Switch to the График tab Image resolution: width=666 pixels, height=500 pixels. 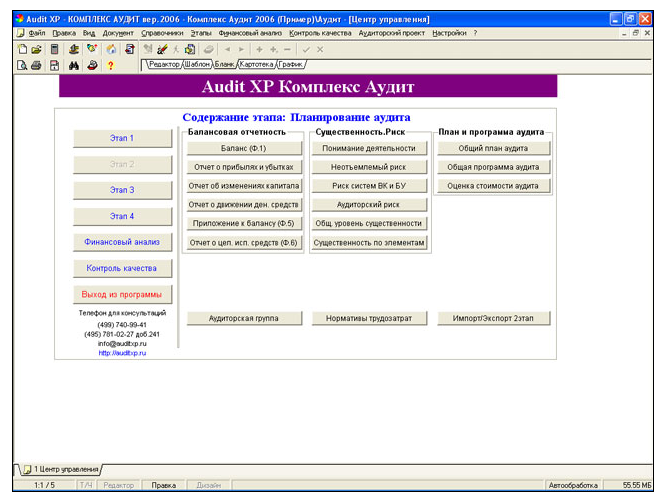[x=291, y=64]
